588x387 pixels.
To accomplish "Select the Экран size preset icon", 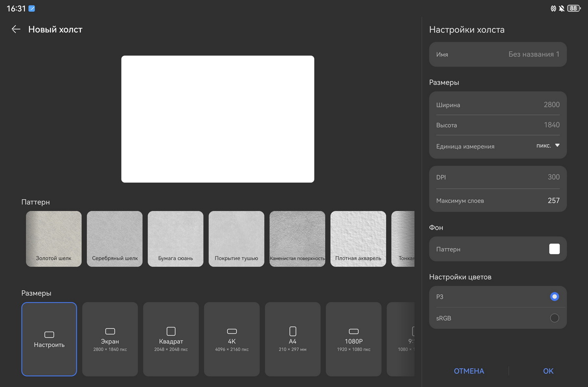I will (x=110, y=332).
